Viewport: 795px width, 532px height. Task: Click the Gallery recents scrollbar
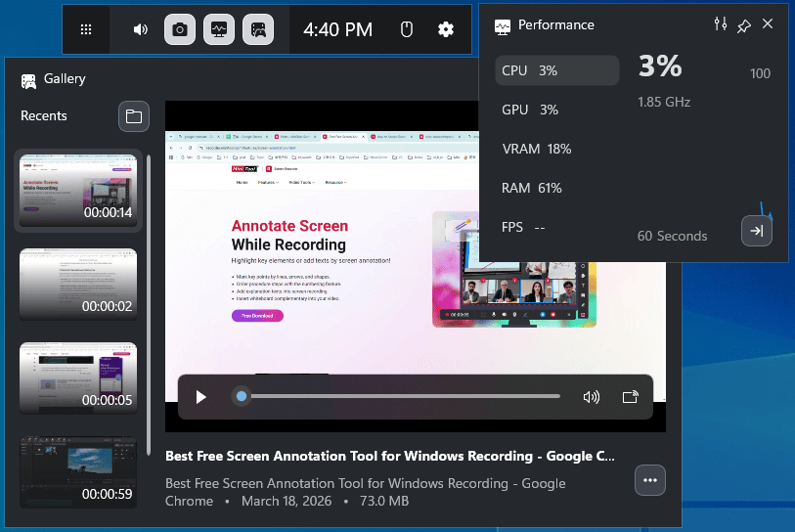point(149,305)
